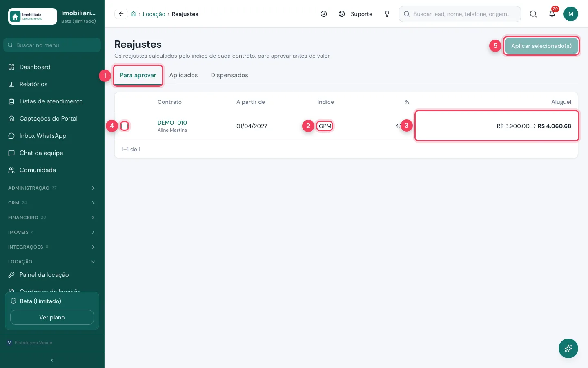Open the compass tour icon in header

(x=324, y=14)
